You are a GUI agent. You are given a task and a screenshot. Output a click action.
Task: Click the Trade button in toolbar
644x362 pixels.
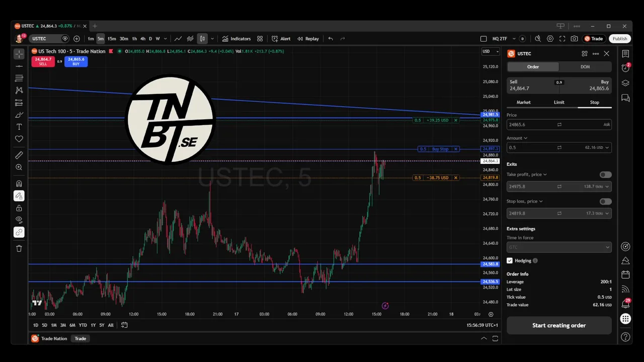click(594, 39)
